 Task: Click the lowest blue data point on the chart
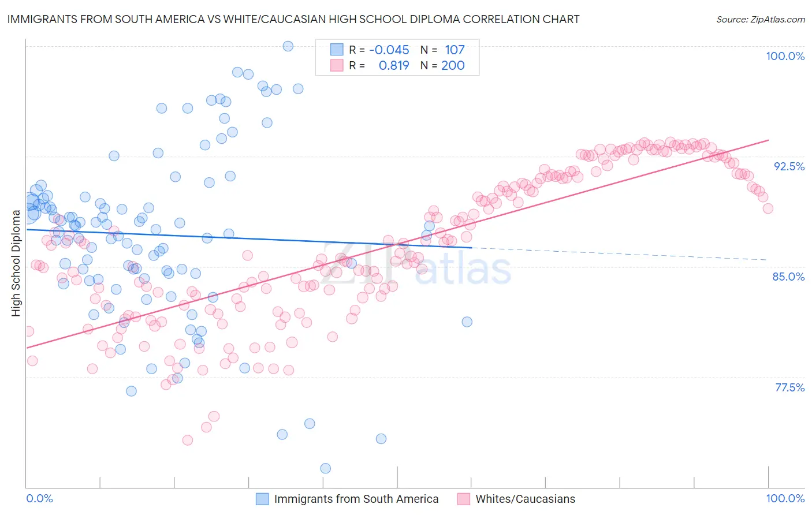click(x=326, y=468)
